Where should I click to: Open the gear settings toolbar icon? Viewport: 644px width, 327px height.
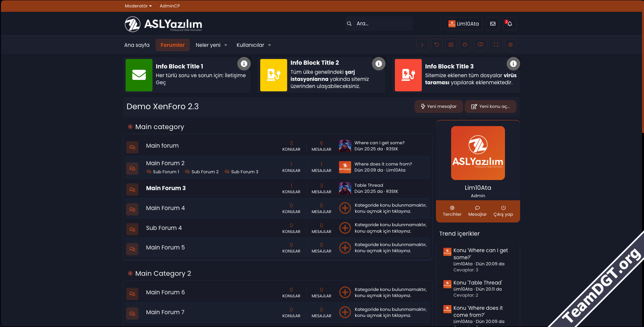[x=510, y=45]
